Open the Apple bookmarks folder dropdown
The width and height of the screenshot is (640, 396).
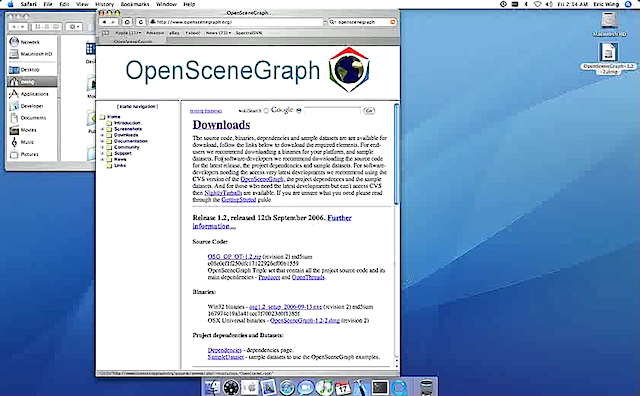[128, 33]
